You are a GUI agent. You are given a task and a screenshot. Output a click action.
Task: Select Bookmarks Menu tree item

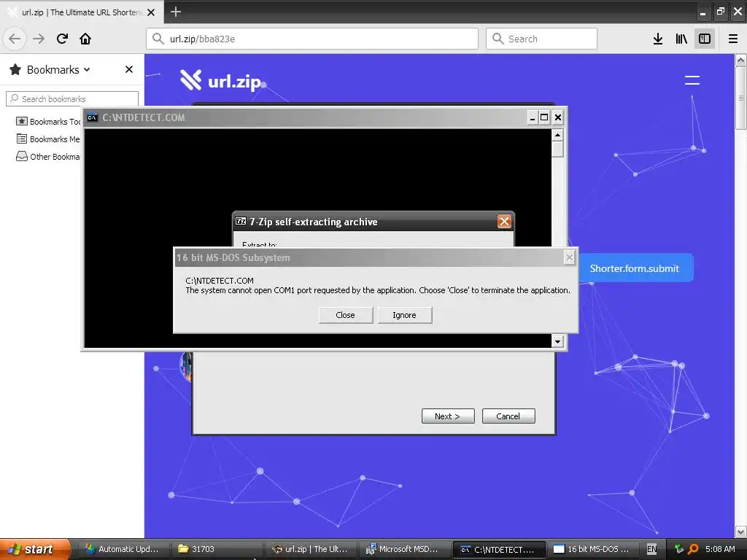coord(48,139)
